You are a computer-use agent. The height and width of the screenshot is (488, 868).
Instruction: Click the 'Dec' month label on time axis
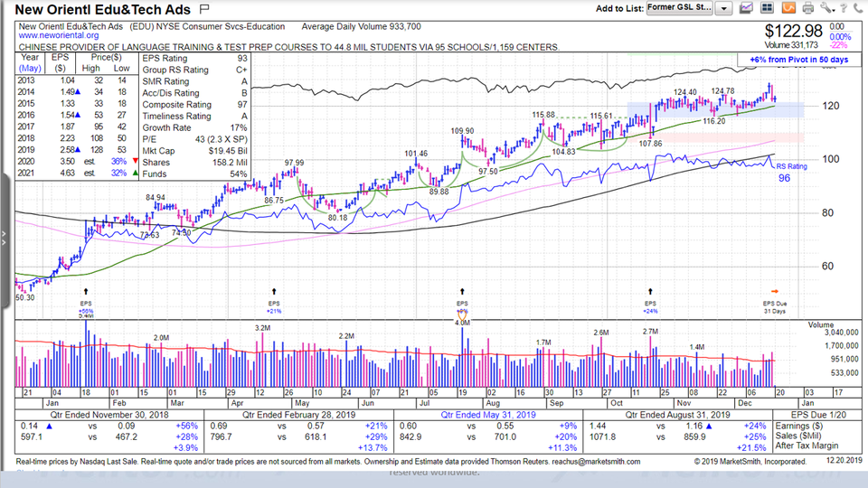click(x=745, y=403)
